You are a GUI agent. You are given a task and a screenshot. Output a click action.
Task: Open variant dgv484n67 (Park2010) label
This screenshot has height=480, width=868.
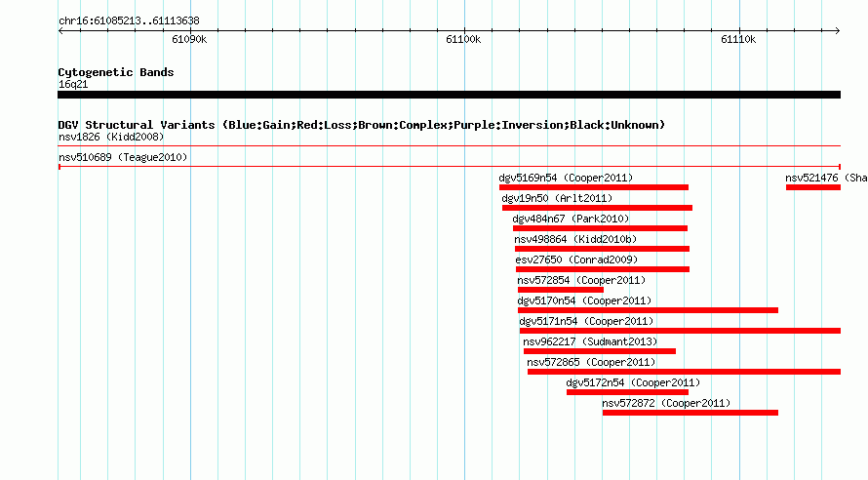pos(571,219)
